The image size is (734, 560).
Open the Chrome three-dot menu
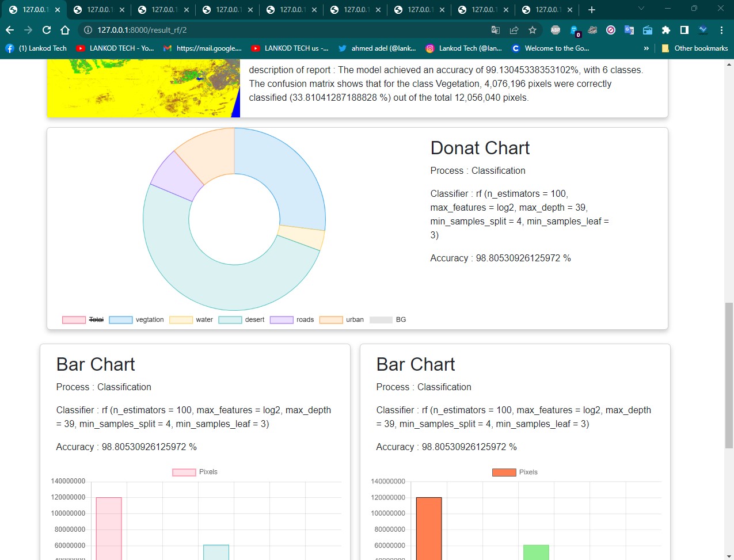[x=721, y=30]
